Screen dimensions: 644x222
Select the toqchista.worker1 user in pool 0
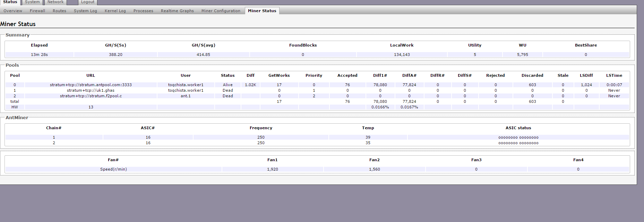click(x=186, y=85)
